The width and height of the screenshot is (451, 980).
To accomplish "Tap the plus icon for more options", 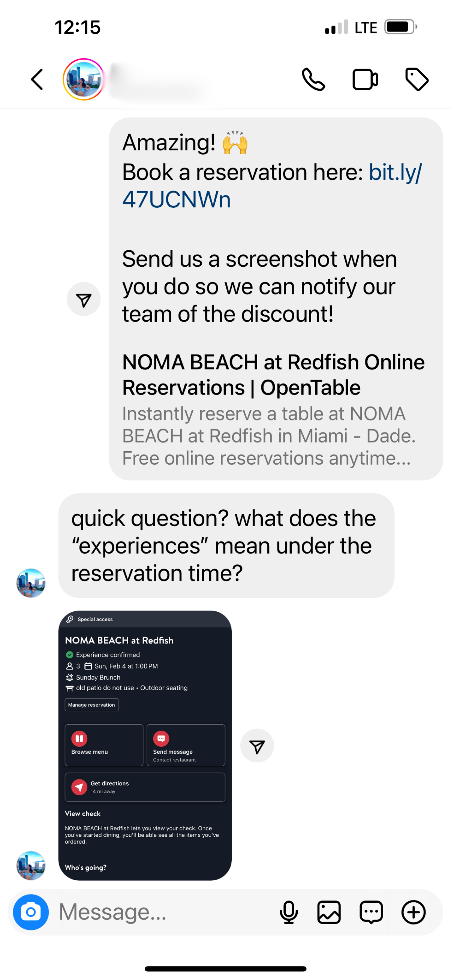I will [x=414, y=912].
